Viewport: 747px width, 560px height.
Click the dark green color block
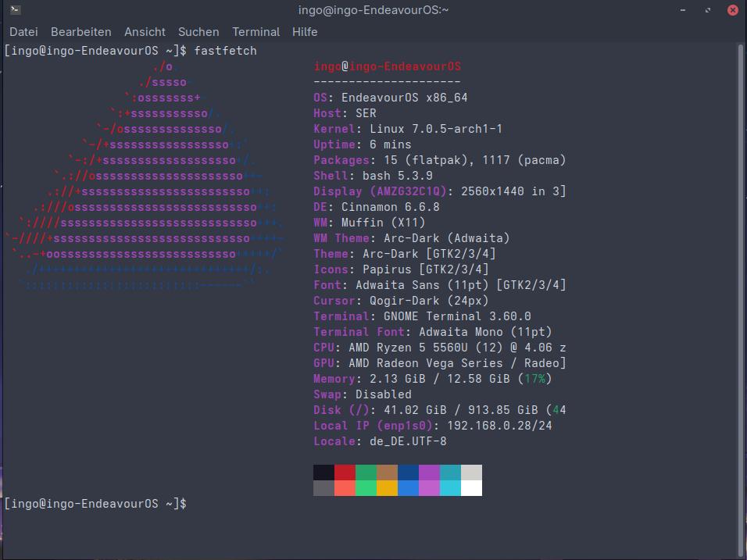click(366, 473)
